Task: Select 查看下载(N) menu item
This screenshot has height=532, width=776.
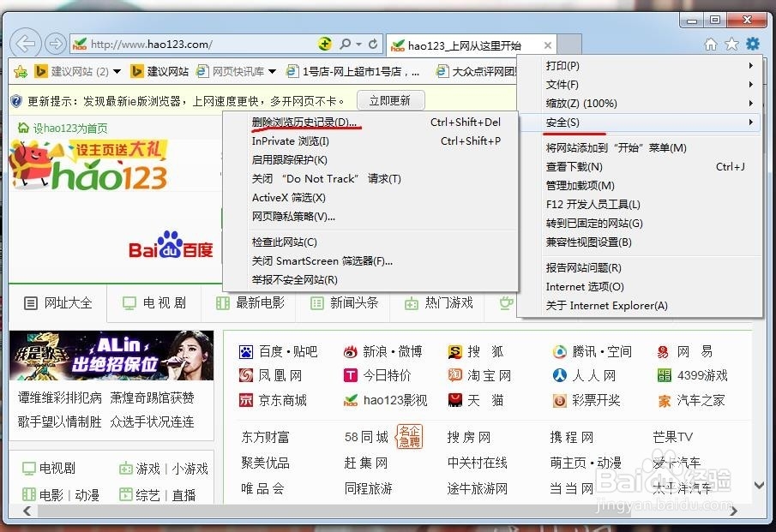Action: point(640,166)
